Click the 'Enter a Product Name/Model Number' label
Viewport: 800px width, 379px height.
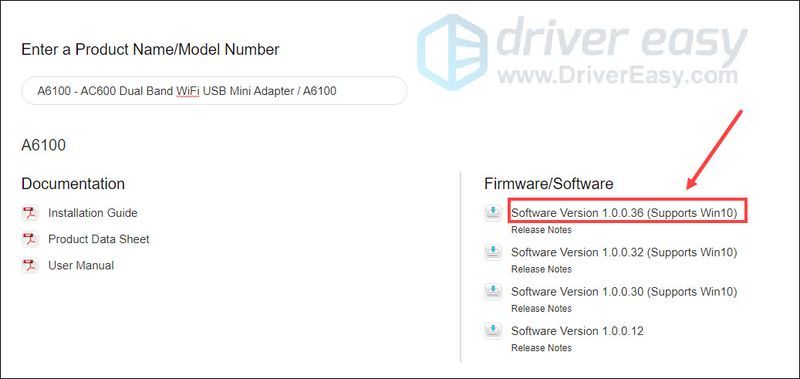(x=151, y=49)
